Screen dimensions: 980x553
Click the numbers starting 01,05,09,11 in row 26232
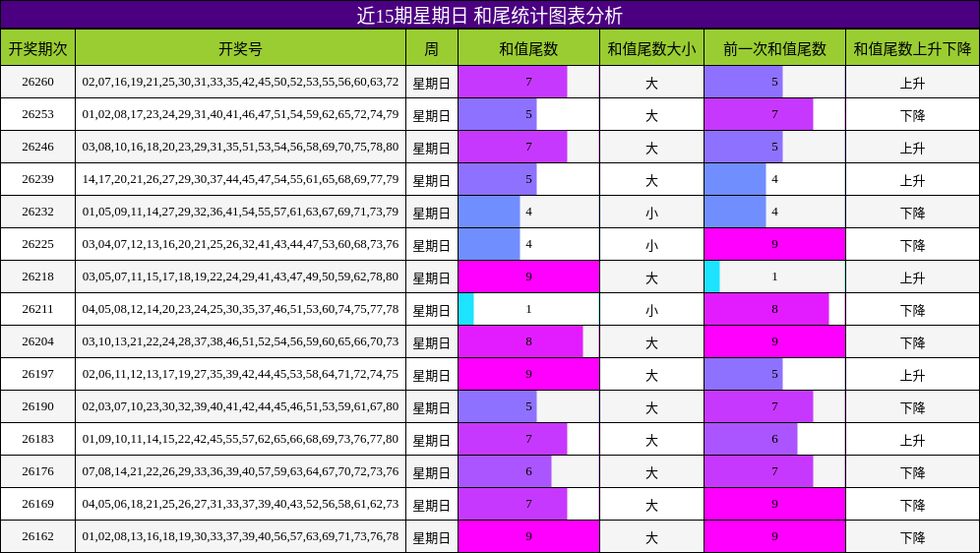(241, 212)
